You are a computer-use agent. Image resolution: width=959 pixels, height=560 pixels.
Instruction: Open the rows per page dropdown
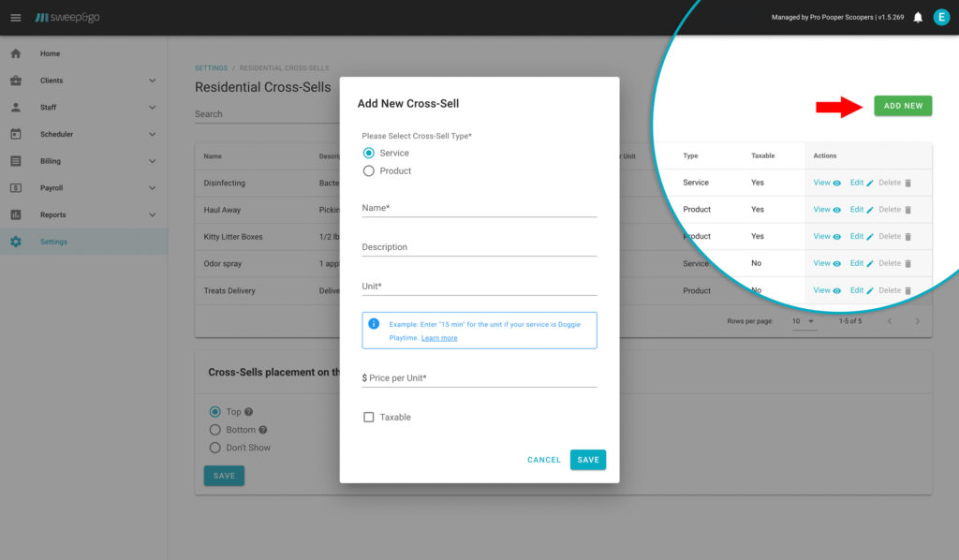(x=804, y=321)
